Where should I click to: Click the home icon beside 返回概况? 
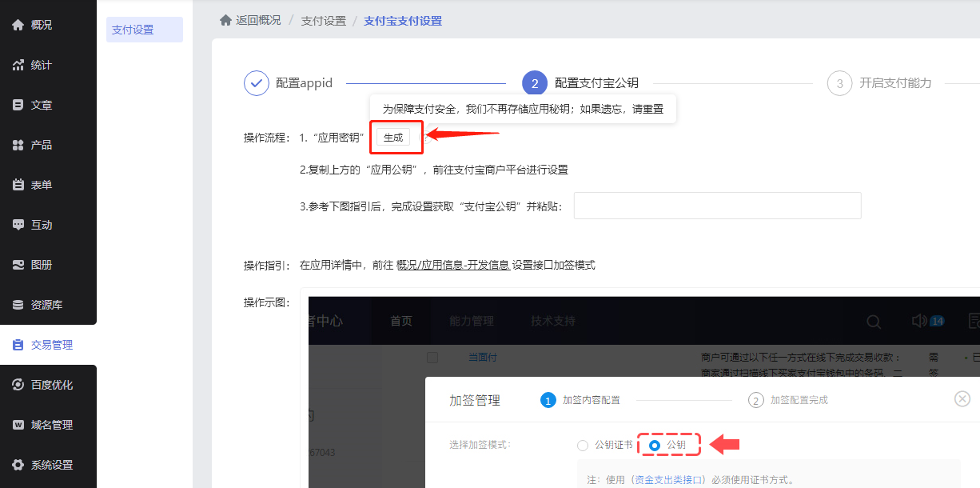[x=226, y=20]
